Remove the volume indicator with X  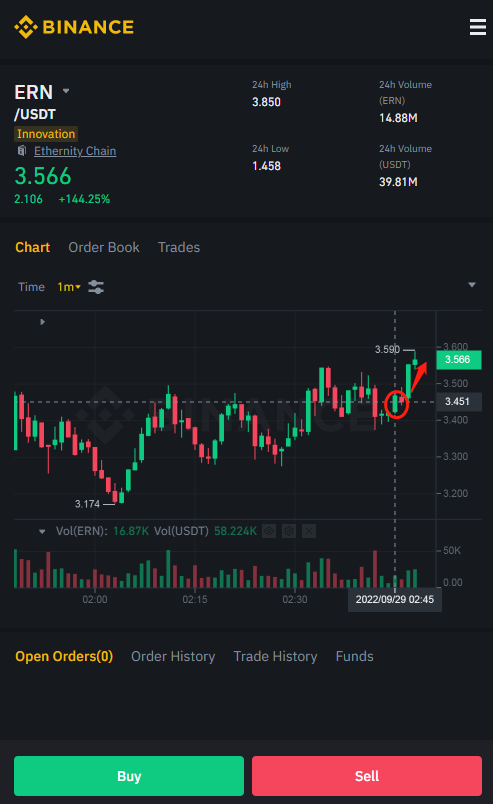tap(309, 531)
